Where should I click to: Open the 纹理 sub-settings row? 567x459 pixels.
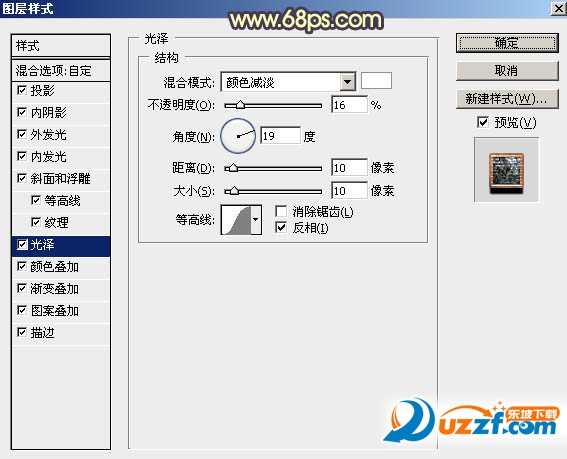[61, 222]
